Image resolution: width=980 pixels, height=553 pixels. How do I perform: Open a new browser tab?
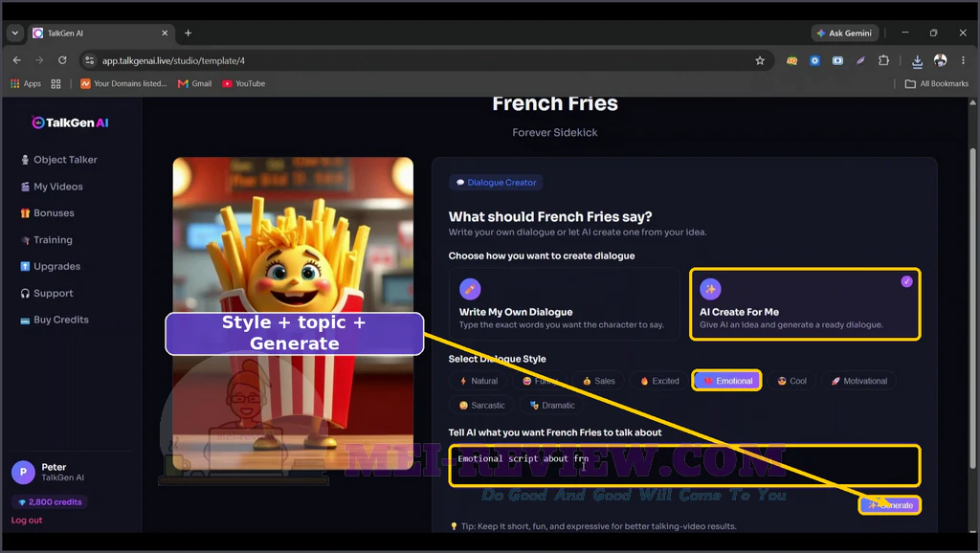pyautogui.click(x=189, y=33)
